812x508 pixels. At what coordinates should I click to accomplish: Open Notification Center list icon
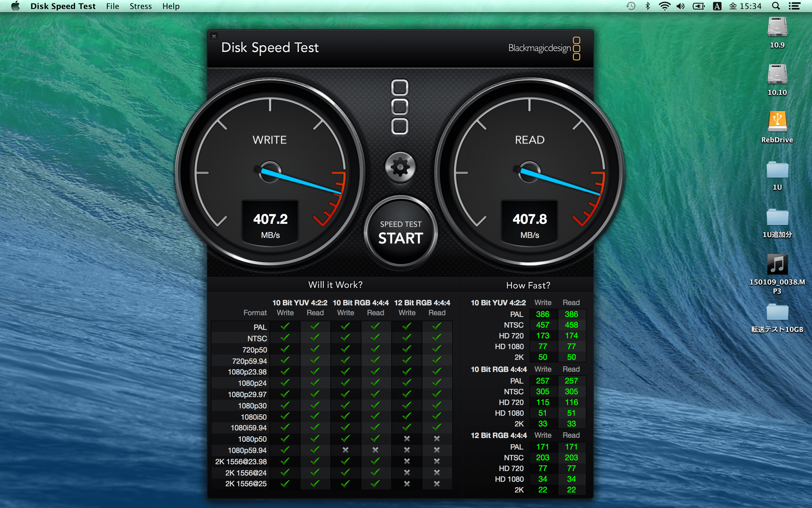coord(794,6)
